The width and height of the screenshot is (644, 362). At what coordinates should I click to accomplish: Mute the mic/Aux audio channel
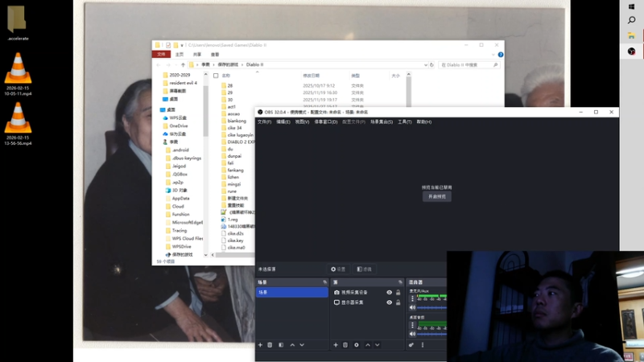tap(412, 307)
